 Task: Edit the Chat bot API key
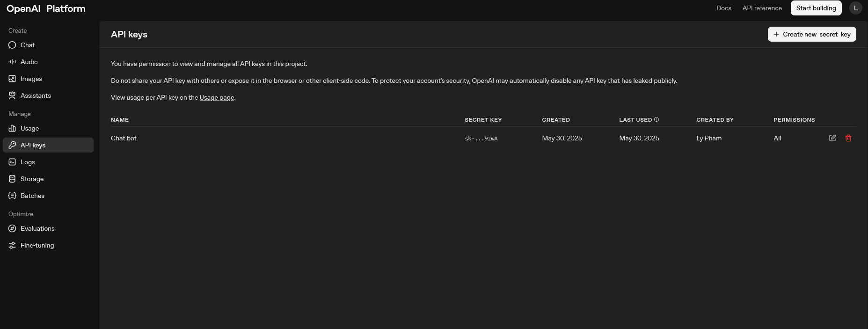tap(832, 138)
